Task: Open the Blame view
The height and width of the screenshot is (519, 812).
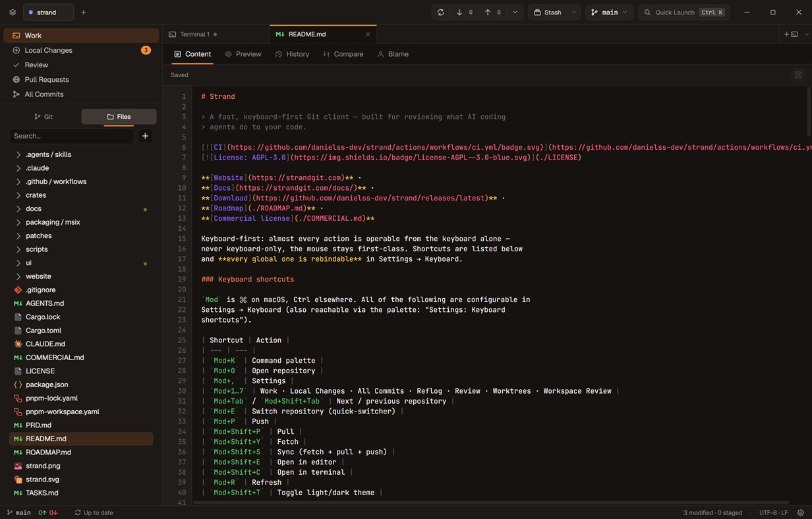Action: click(393, 54)
